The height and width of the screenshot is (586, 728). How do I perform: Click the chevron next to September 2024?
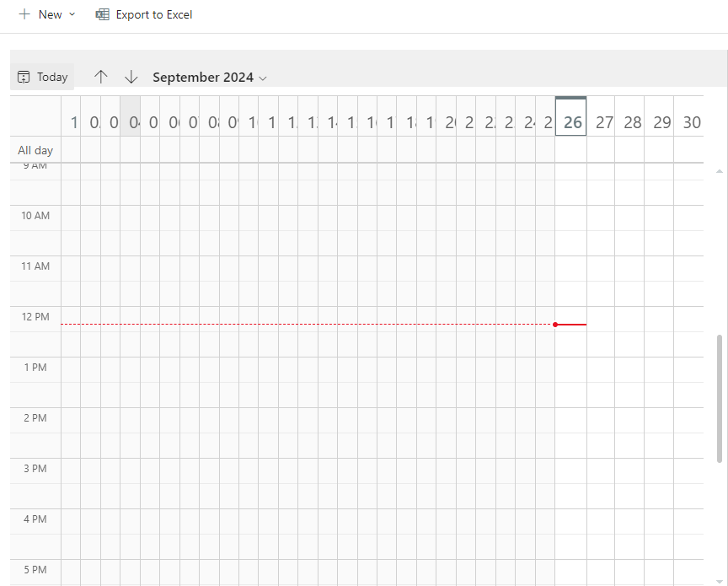click(x=263, y=78)
